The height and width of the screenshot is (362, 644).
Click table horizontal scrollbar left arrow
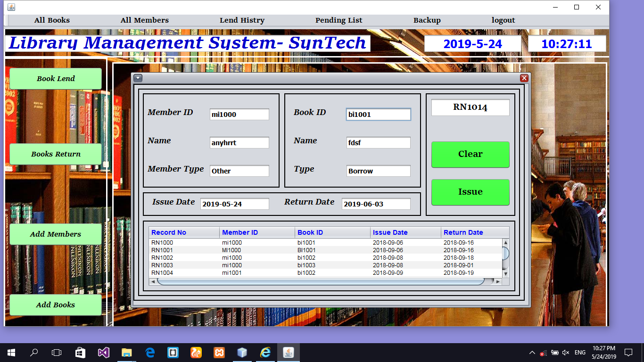153,281
